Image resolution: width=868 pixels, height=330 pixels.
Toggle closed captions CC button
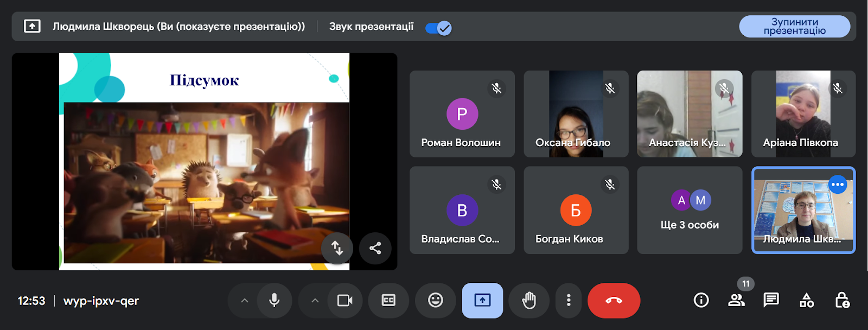(x=388, y=300)
